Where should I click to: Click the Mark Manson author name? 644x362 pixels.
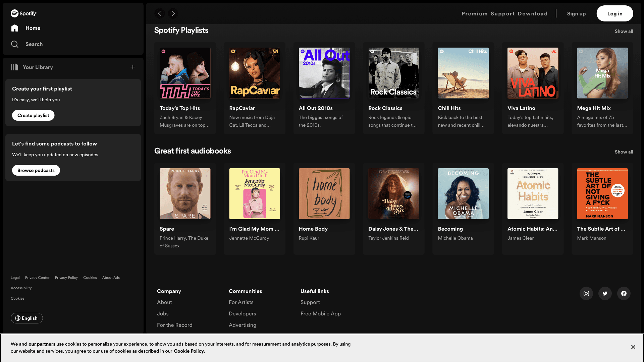(592, 238)
